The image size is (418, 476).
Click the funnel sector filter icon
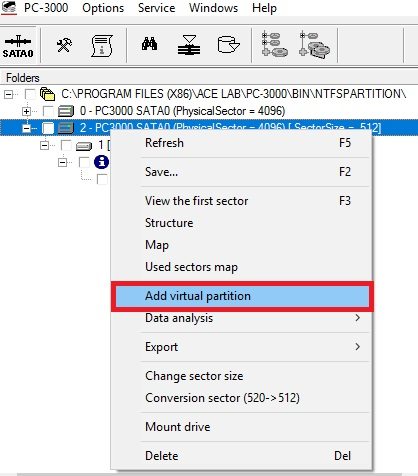pyautogui.click(x=189, y=45)
